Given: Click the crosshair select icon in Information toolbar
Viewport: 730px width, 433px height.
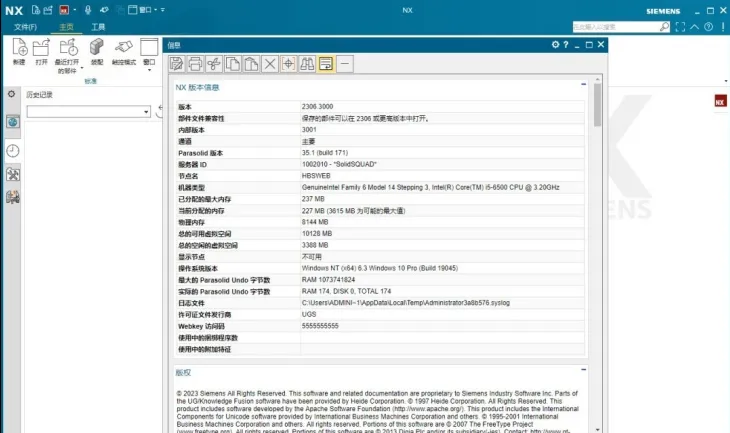Looking at the screenshot, I should coord(289,64).
